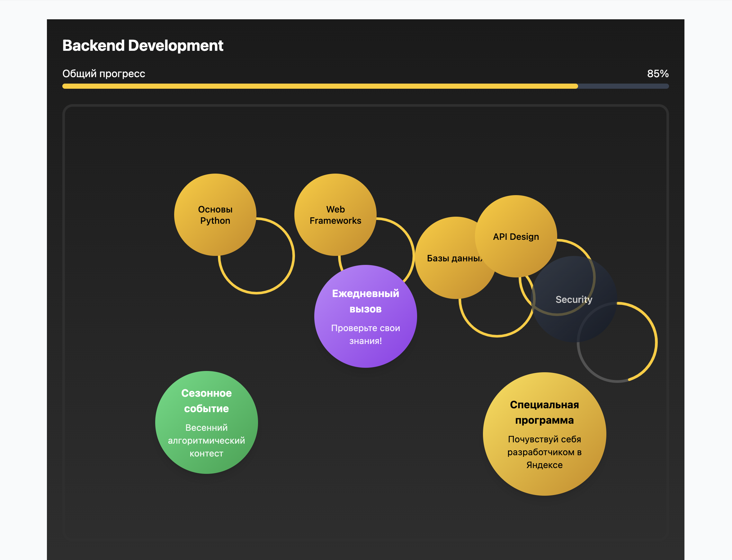The image size is (732, 560).
Task: Click Почувствуй себя разработчиком в Яндексе text
Action: pos(544,452)
